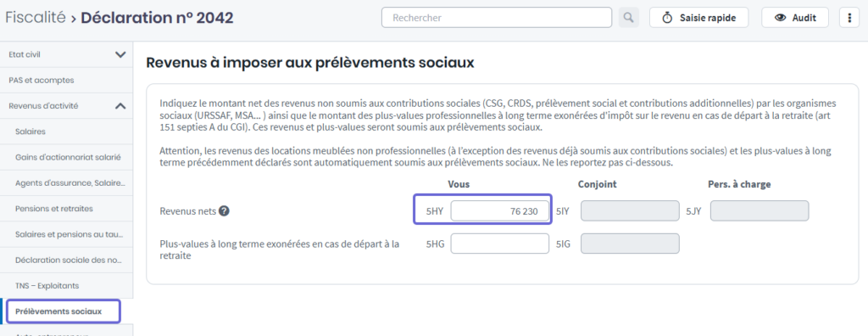Click the Rechercher search field
Image resolution: width=868 pixels, height=336 pixels.
tap(497, 18)
